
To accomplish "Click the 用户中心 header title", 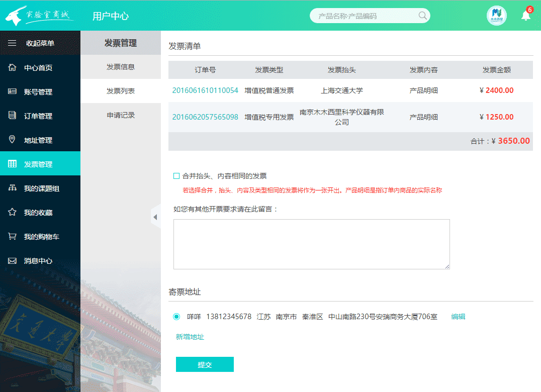I will pos(111,16).
